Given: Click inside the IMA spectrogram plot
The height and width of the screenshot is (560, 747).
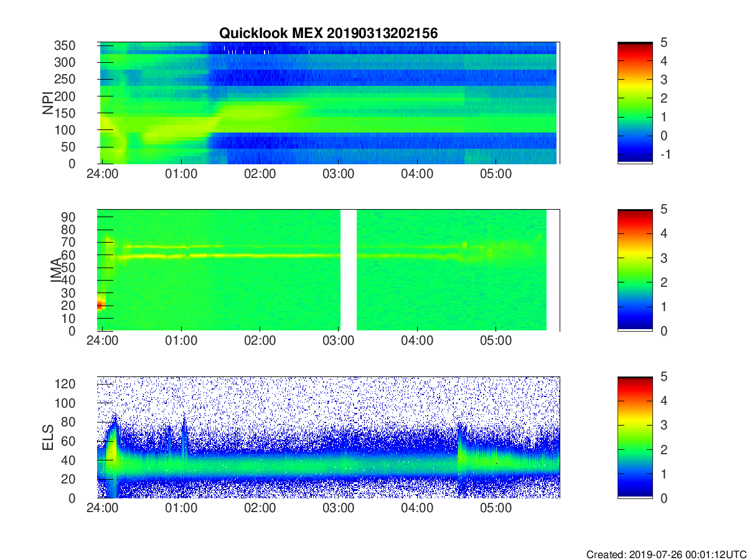Looking at the screenshot, I should click(328, 270).
